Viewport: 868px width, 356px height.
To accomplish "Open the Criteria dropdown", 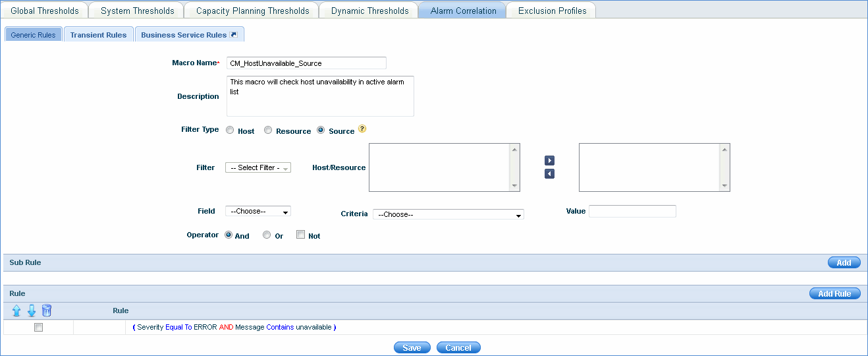I will point(448,214).
